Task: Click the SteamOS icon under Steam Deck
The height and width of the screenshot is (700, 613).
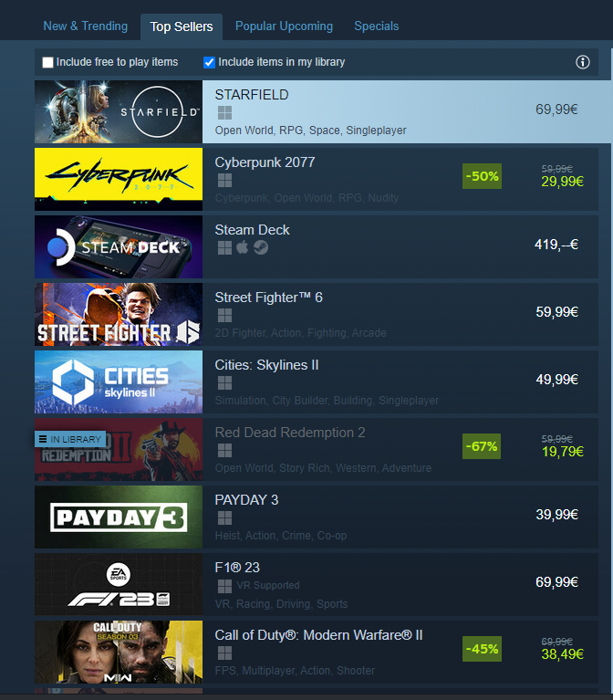Action: point(261,247)
